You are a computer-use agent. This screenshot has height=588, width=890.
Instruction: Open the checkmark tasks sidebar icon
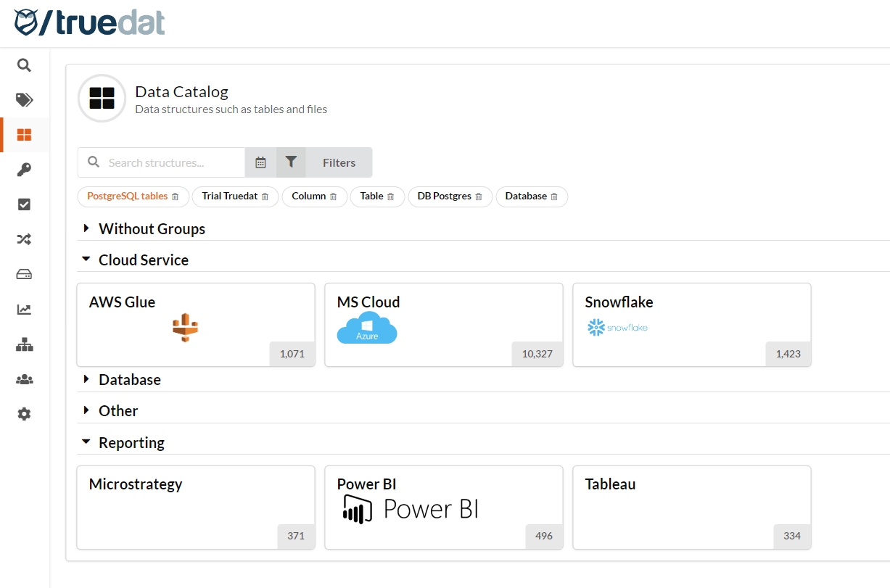[24, 204]
